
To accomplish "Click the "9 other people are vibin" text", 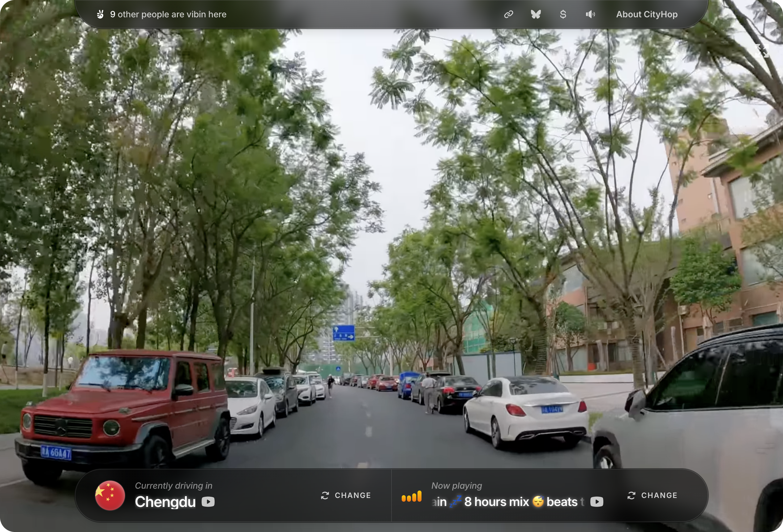I will 168,14.
